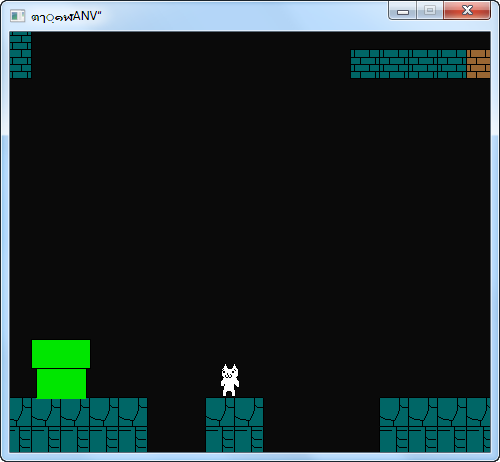The image size is (500, 462).
Task: Click the white cat character
Action: pos(230,380)
